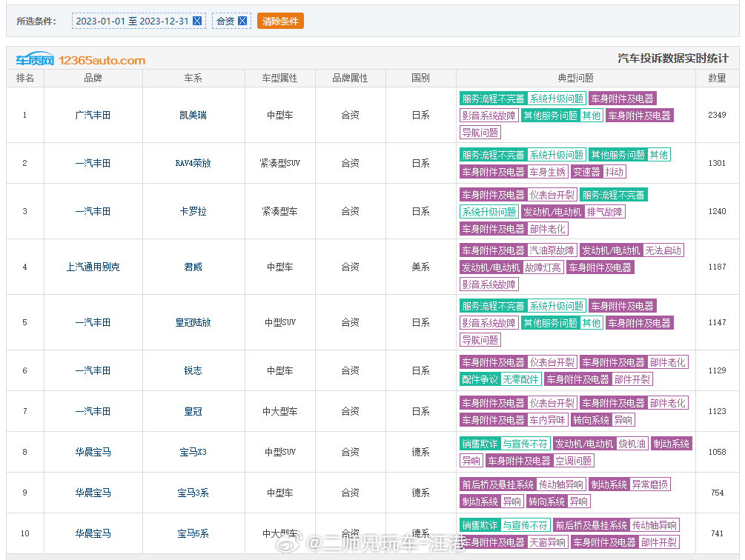Screen dimensions: 745x560
Task: Open the 皇冠 model link in rank 7
Action: coord(193,411)
